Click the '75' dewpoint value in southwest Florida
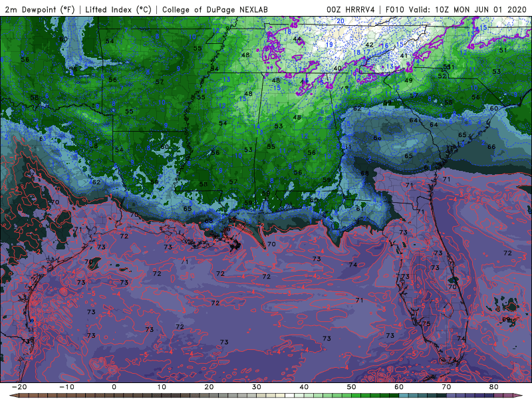532x399 pixels. point(426,324)
